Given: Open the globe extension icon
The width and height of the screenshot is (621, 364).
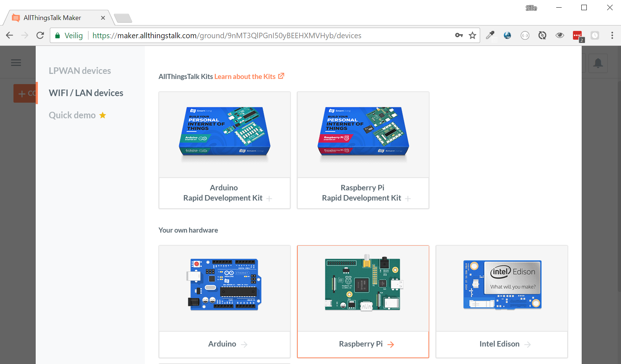Looking at the screenshot, I should point(507,35).
